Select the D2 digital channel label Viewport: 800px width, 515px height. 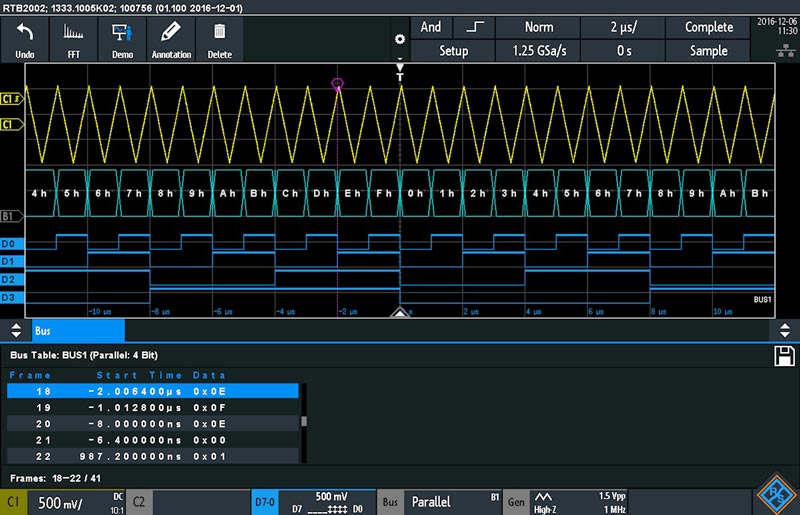click(12, 280)
